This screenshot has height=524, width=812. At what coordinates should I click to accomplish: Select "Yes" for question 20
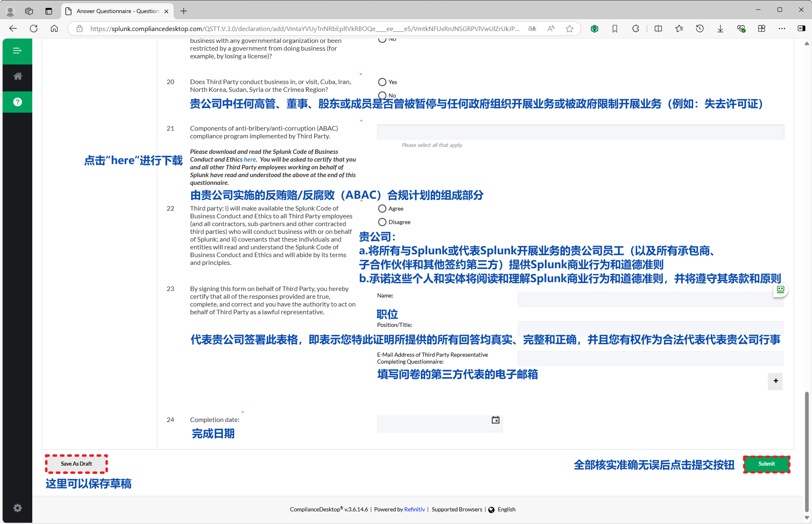point(382,82)
